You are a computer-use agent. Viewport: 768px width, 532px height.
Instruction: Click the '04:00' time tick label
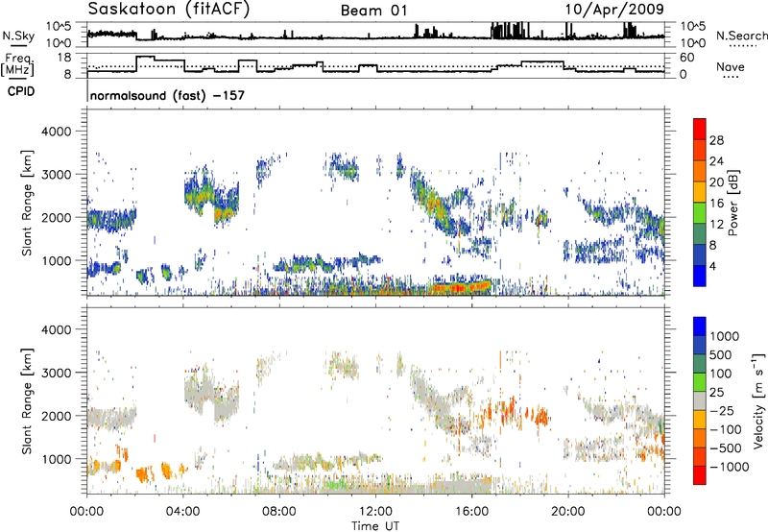[182, 512]
